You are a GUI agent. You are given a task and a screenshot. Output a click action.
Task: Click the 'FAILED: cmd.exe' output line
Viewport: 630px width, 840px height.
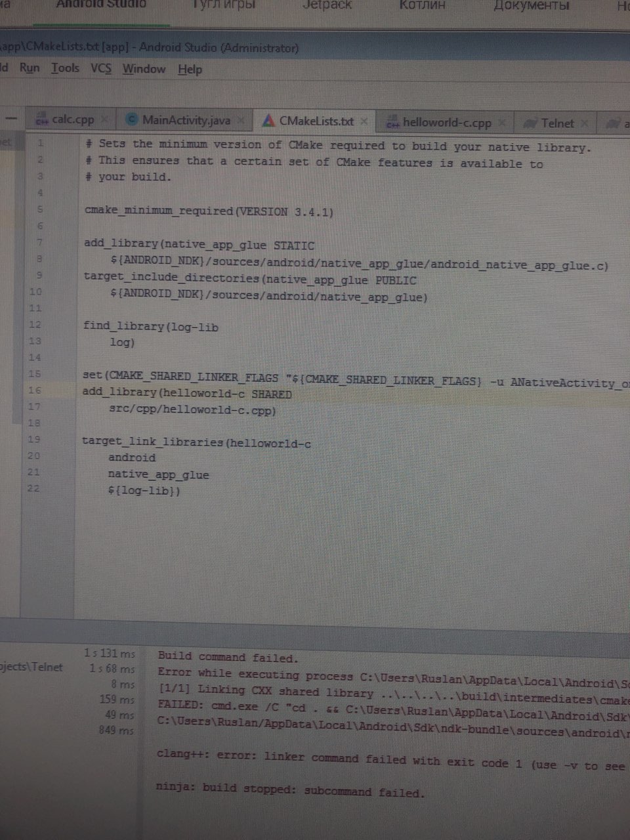[x=394, y=710]
